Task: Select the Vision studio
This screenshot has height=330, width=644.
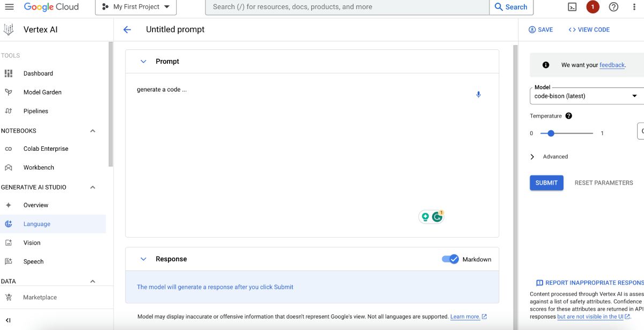Action: click(x=32, y=243)
